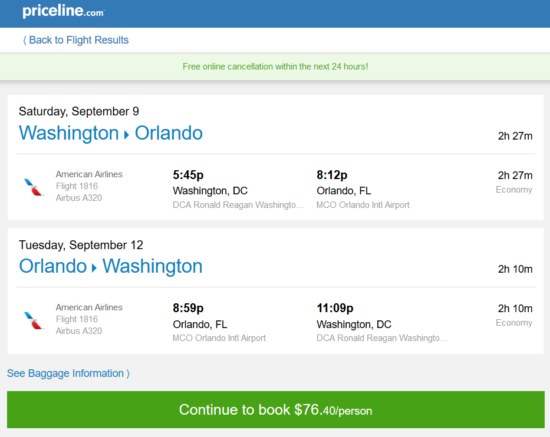Select the Washington to Orlando route heading
This screenshot has height=437, width=550.
point(111,133)
